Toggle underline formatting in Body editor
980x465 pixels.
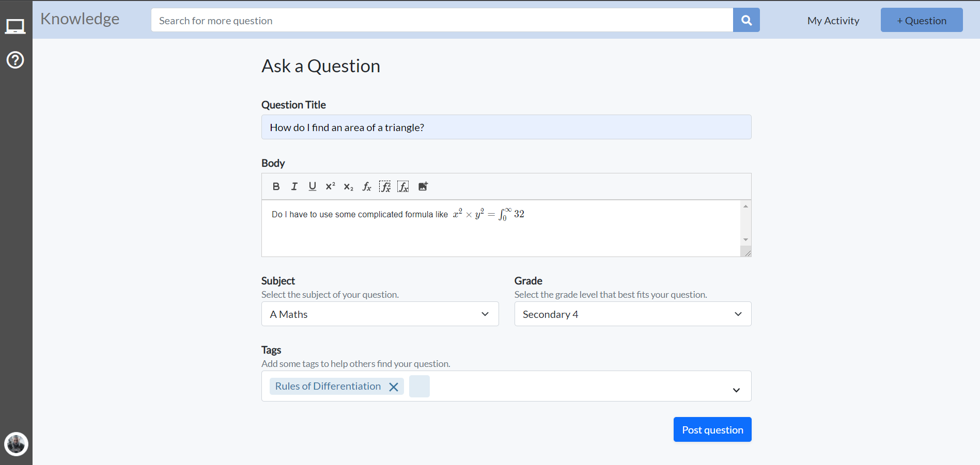(x=312, y=186)
